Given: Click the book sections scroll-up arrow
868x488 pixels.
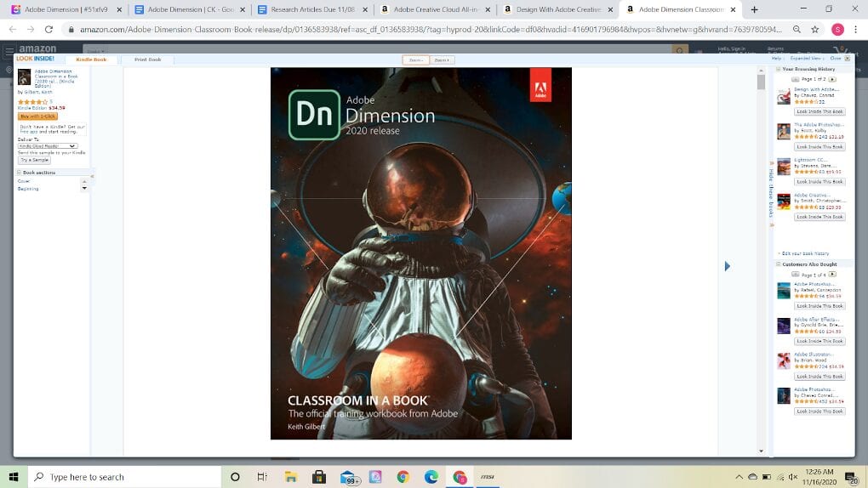Looking at the screenshot, I should [85, 181].
